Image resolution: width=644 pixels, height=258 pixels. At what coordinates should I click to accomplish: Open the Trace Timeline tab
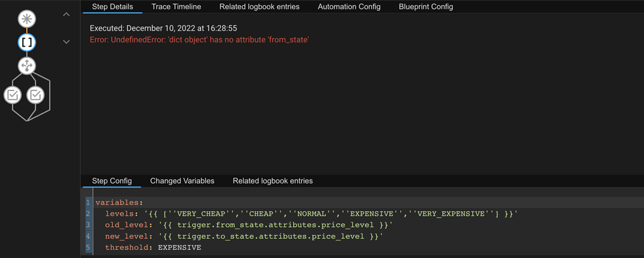tap(176, 7)
